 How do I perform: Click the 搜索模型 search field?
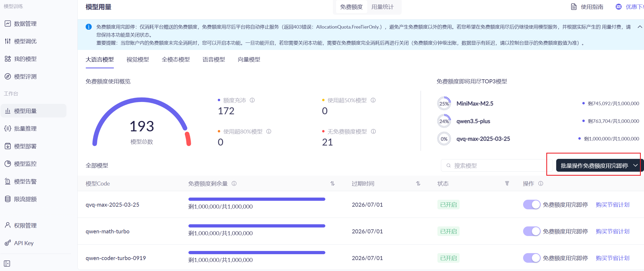[x=496, y=166]
